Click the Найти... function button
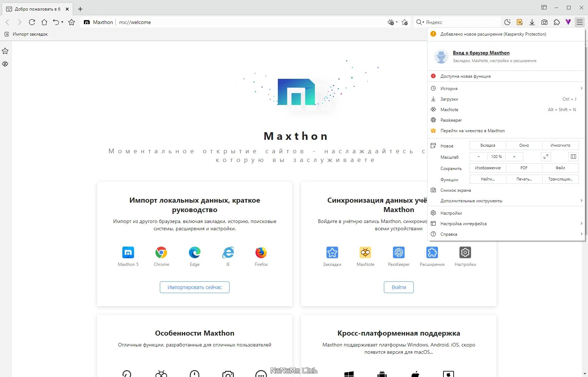 point(488,179)
